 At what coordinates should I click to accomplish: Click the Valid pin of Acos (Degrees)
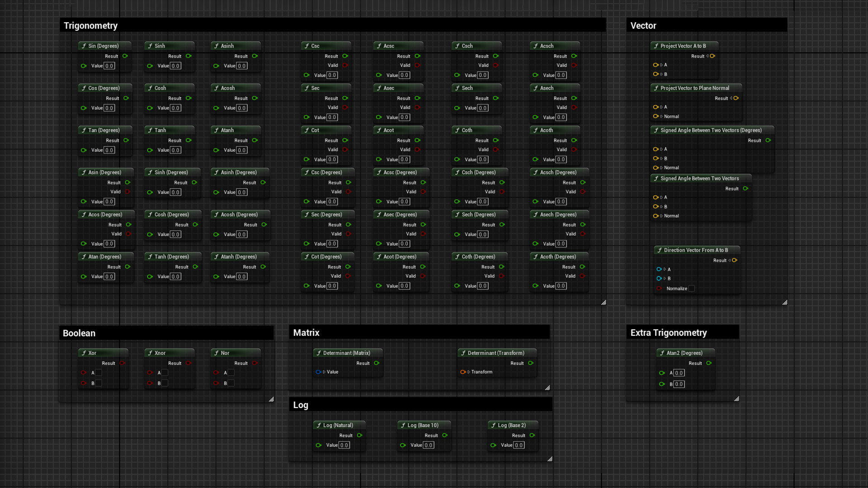pos(128,234)
